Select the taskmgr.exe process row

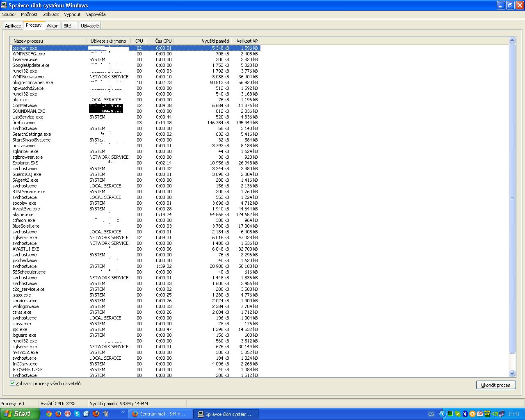[x=136, y=48]
